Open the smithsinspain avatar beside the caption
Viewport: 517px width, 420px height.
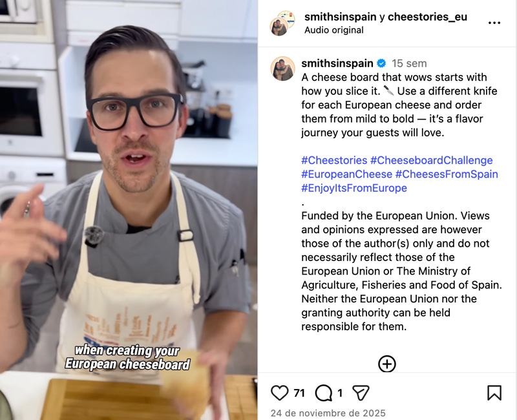pyautogui.click(x=282, y=68)
